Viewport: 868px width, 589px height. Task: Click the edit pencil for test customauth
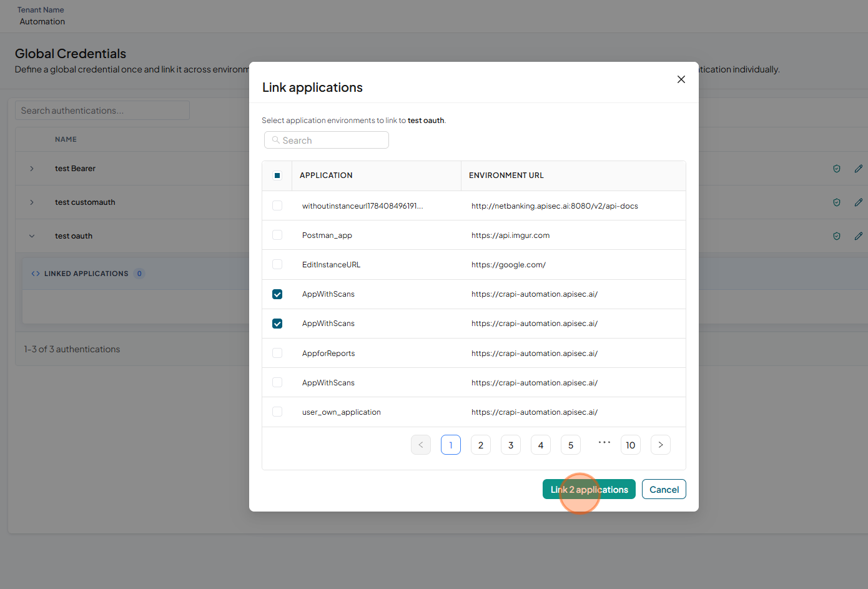point(859,202)
